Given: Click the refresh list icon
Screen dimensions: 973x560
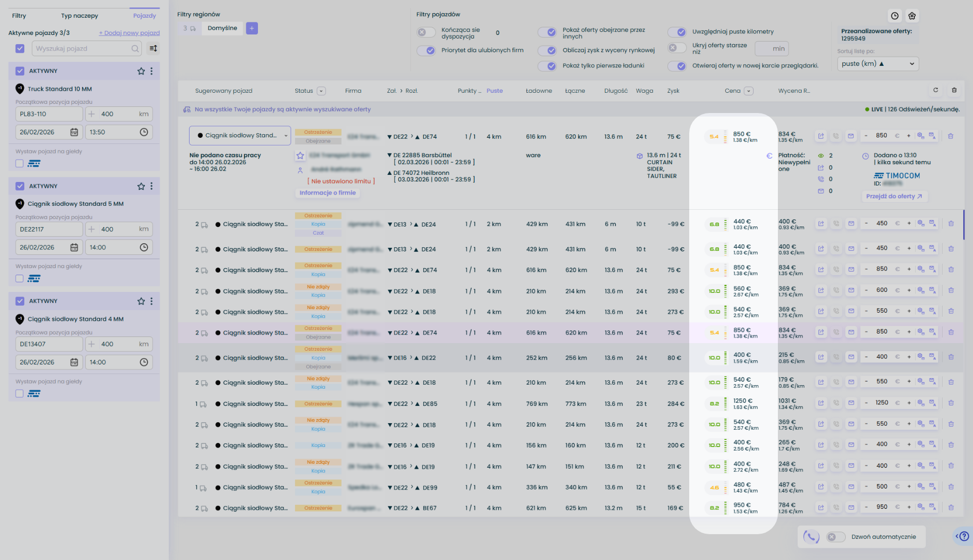Looking at the screenshot, I should click(935, 90).
